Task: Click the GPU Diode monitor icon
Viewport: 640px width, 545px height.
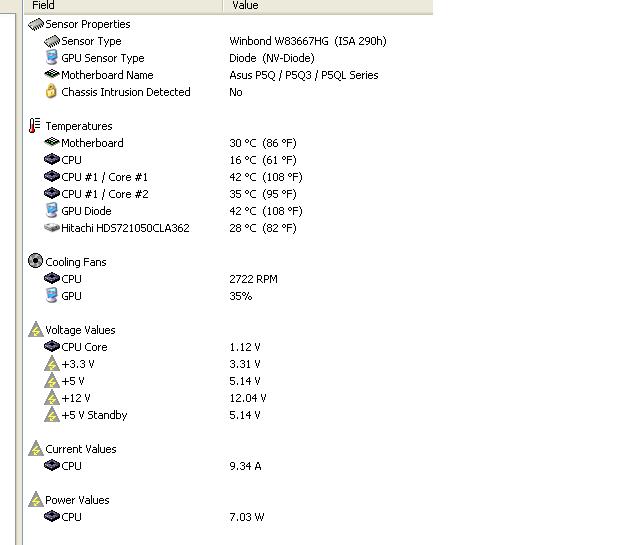Action: (x=52, y=211)
